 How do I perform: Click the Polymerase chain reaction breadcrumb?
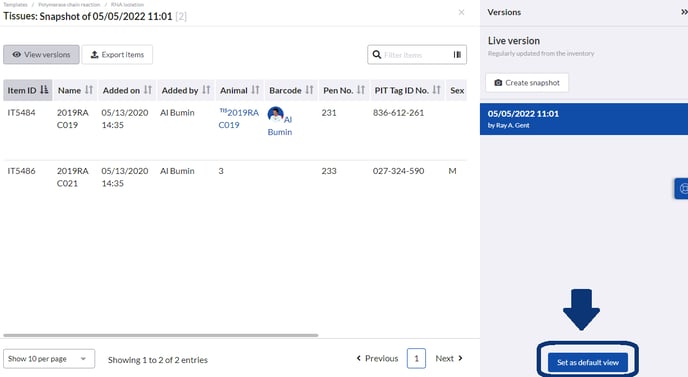pyautogui.click(x=69, y=4)
